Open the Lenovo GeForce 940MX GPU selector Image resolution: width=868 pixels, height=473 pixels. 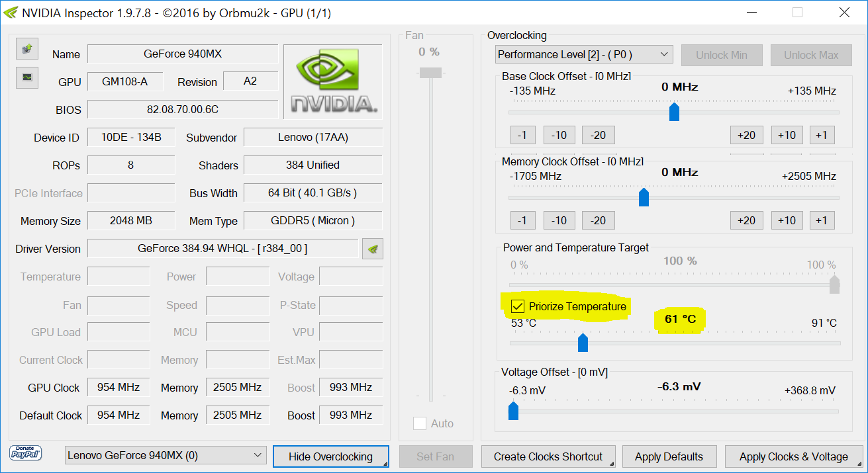pyautogui.click(x=166, y=455)
